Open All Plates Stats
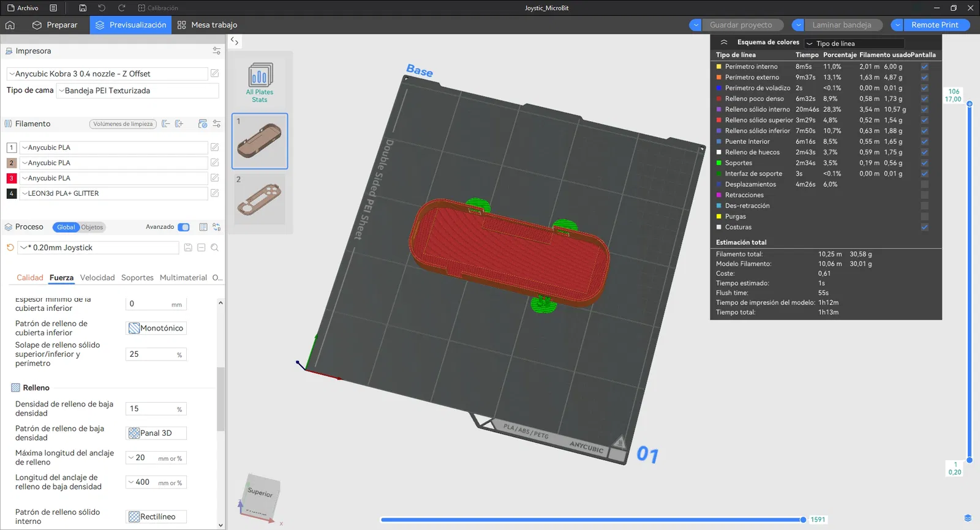Image resolution: width=980 pixels, height=530 pixels. pyautogui.click(x=260, y=83)
